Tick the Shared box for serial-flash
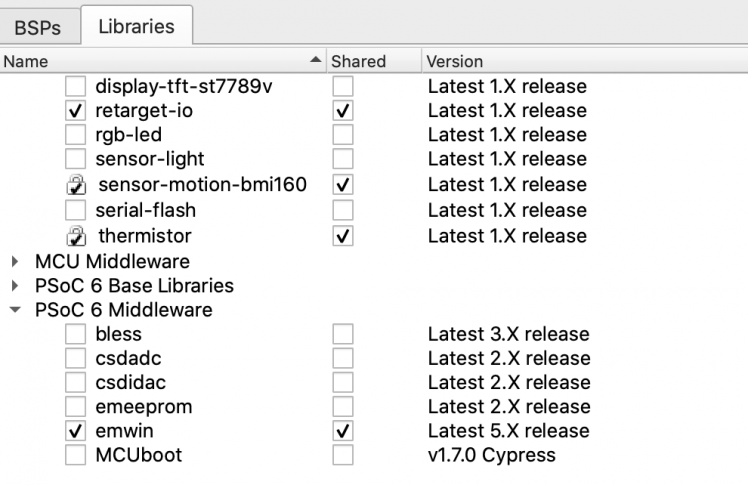 pyautogui.click(x=343, y=210)
